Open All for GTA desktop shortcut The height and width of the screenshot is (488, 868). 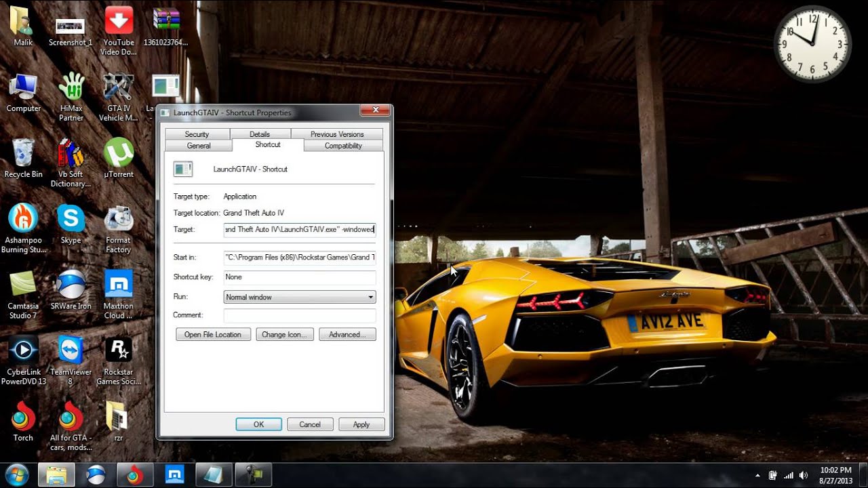(71, 426)
